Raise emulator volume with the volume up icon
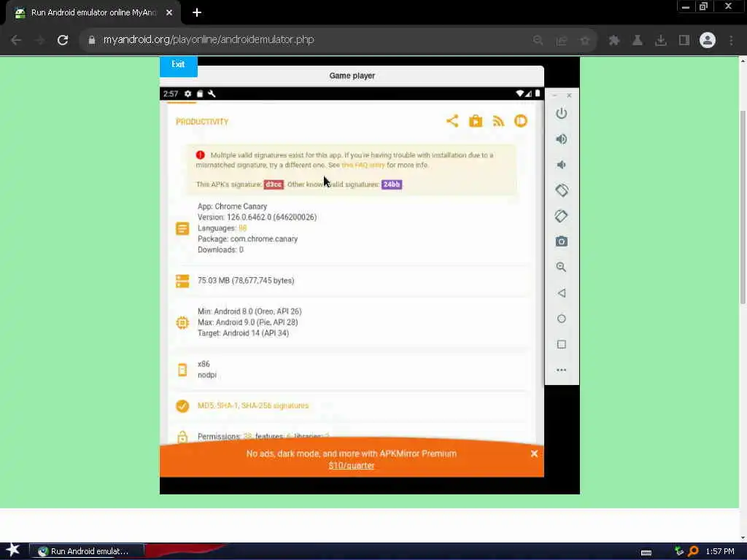 point(561,139)
